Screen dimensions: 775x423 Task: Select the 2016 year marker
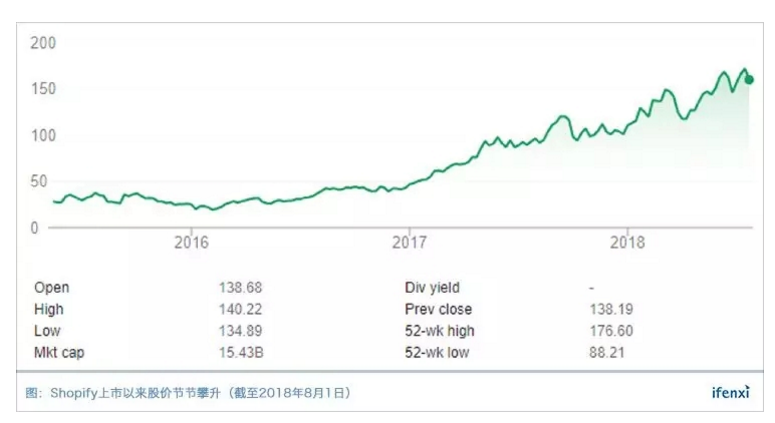(191, 242)
